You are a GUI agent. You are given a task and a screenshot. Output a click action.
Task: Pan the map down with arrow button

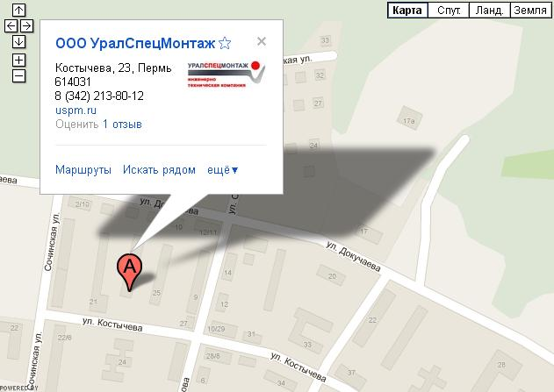point(18,41)
